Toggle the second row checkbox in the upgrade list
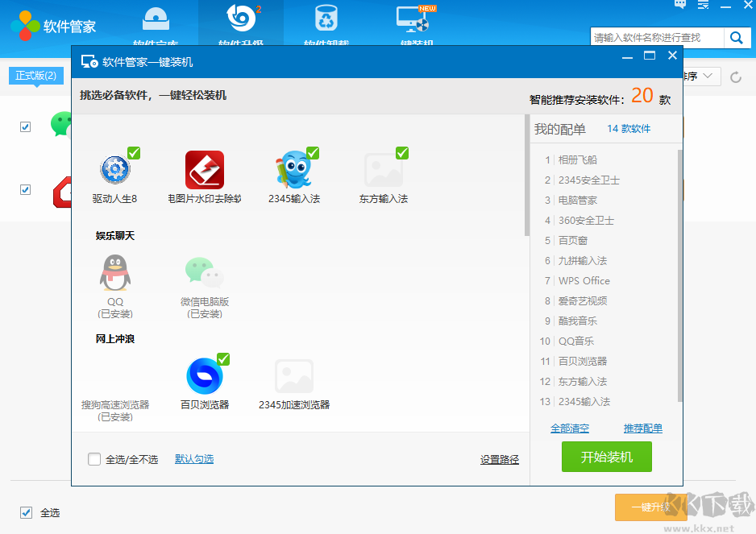 (26, 189)
